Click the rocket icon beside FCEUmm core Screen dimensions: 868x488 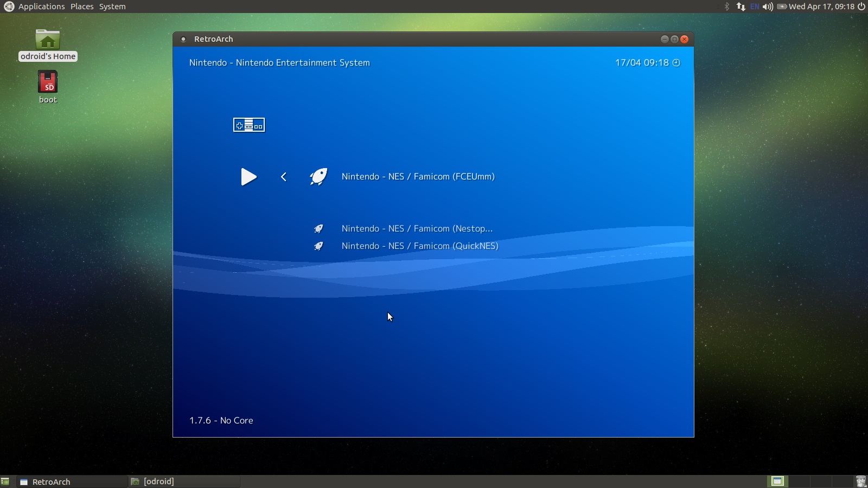(x=318, y=177)
